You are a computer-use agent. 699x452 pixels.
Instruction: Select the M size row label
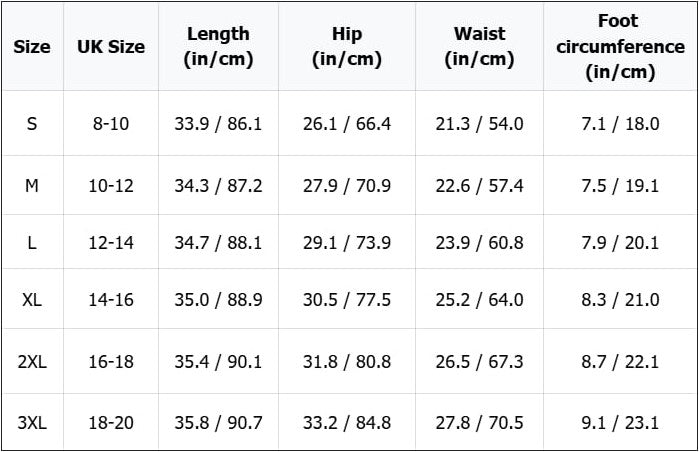click(32, 186)
